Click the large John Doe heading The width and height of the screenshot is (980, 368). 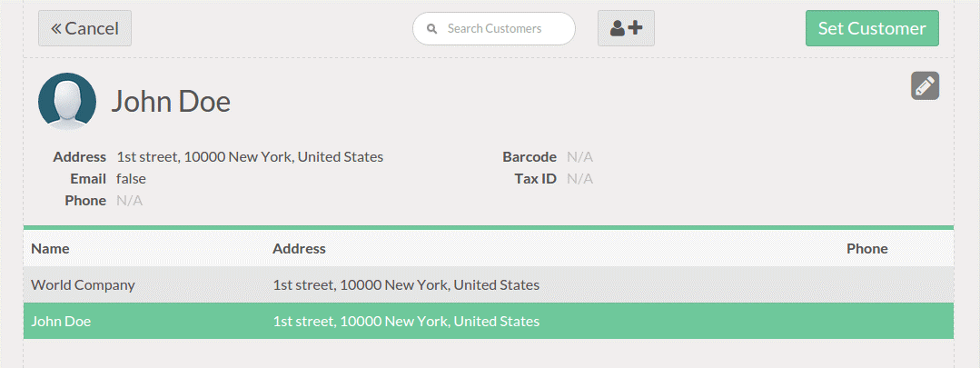tap(171, 102)
